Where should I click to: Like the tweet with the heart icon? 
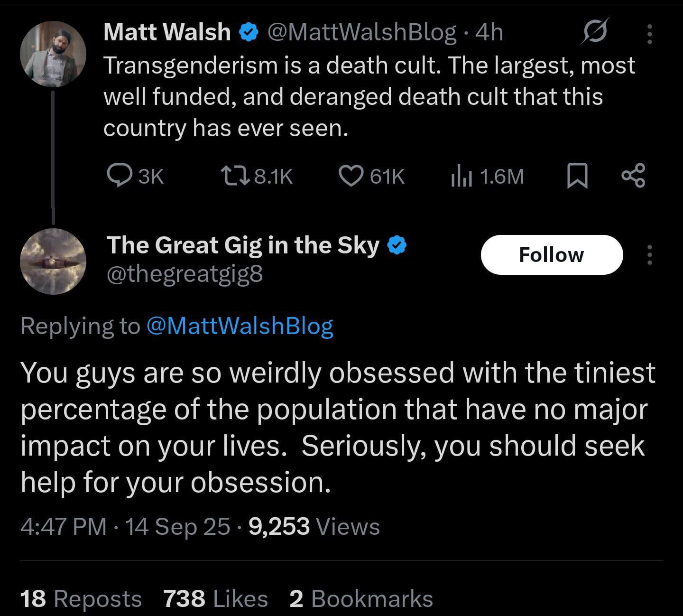(350, 176)
